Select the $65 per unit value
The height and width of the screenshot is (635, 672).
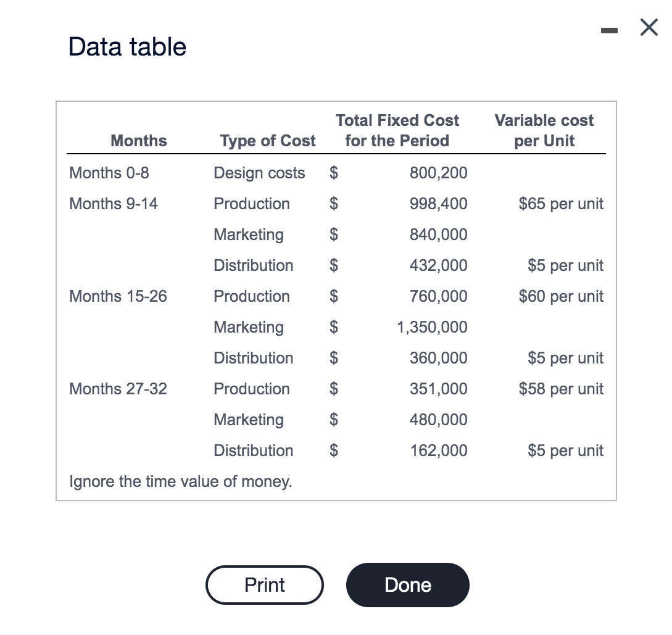click(x=561, y=204)
